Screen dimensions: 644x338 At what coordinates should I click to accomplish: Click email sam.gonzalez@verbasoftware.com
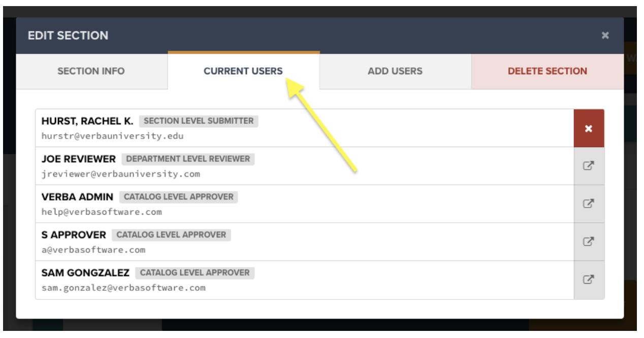coord(123,288)
